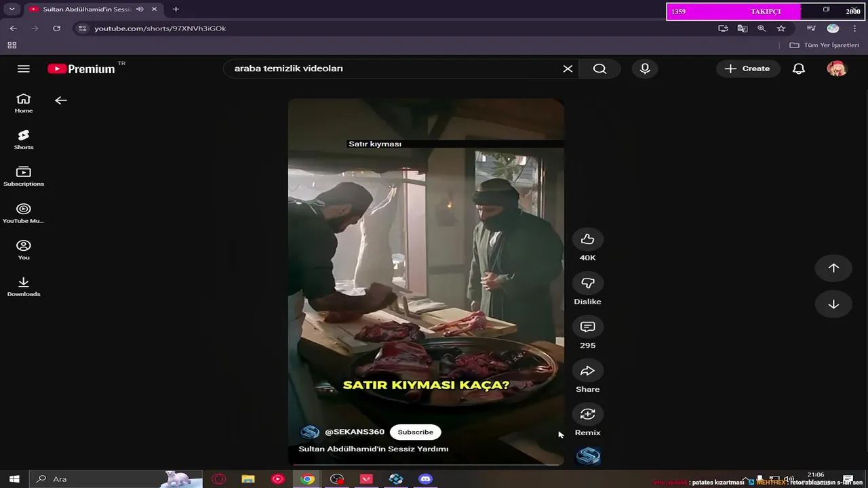Open Discord from the taskbar
The image size is (868, 488).
coord(426,479)
